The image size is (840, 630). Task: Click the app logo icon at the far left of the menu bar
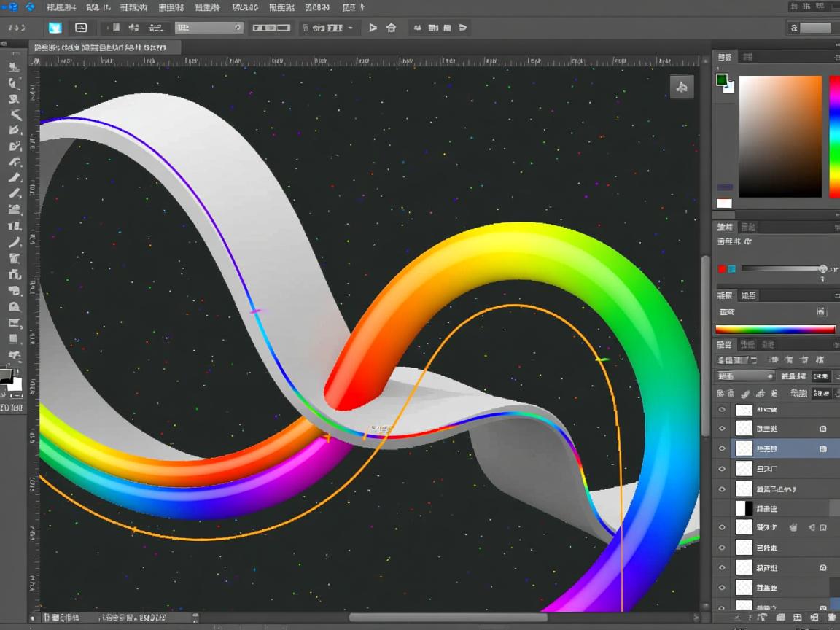click(x=10, y=7)
